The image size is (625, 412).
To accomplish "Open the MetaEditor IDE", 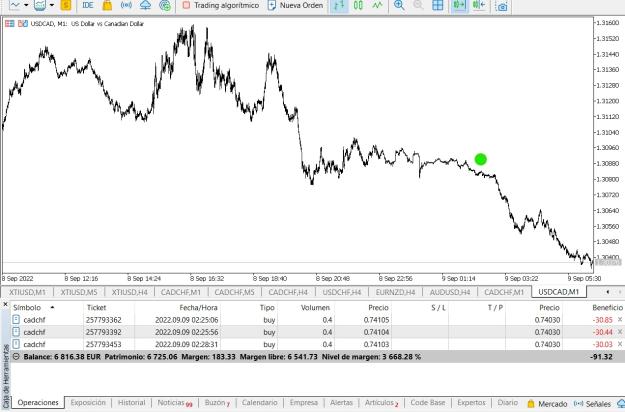I will pyautogui.click(x=88, y=6).
